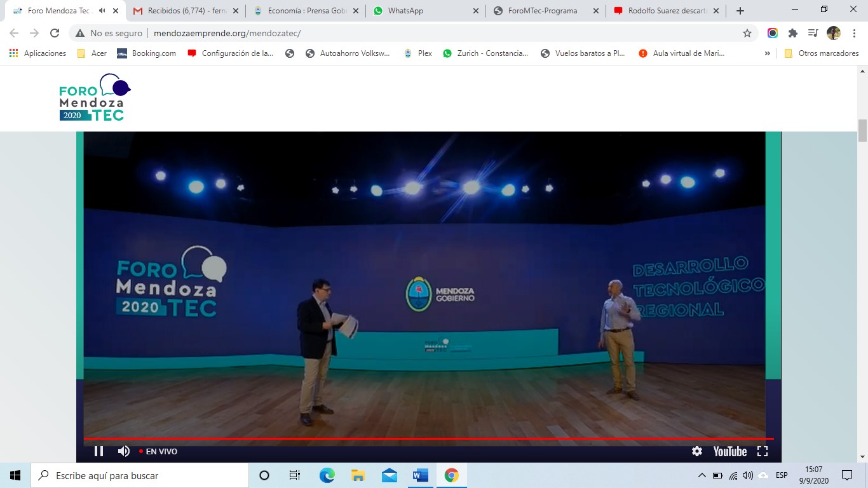Open system volume tray icon
This screenshot has height=488, width=868.
[748, 475]
